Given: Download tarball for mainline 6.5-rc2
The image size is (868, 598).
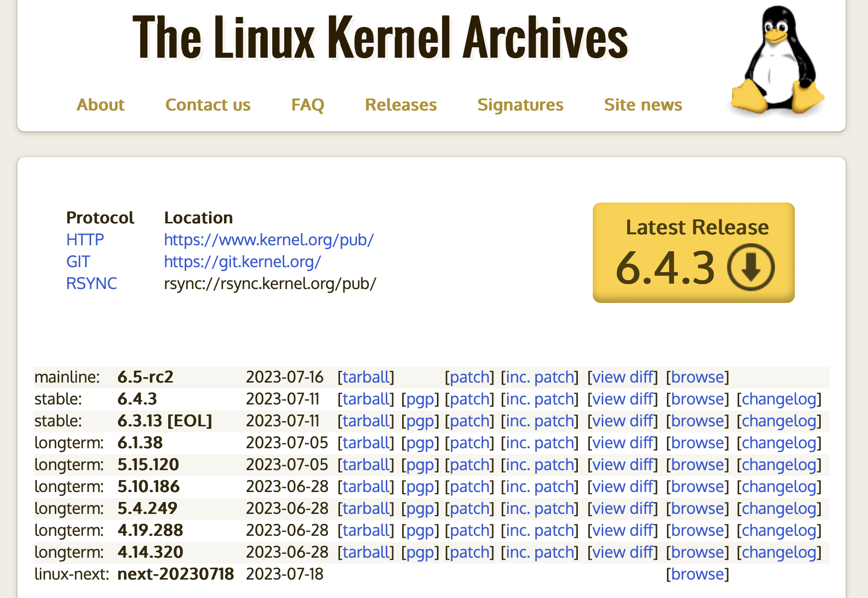Looking at the screenshot, I should click(x=366, y=377).
